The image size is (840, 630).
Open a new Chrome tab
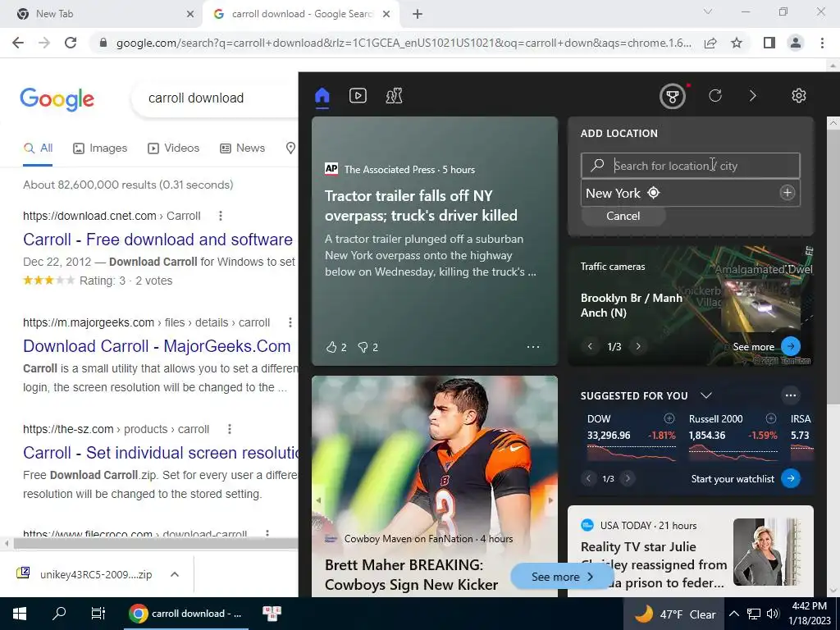click(x=418, y=14)
